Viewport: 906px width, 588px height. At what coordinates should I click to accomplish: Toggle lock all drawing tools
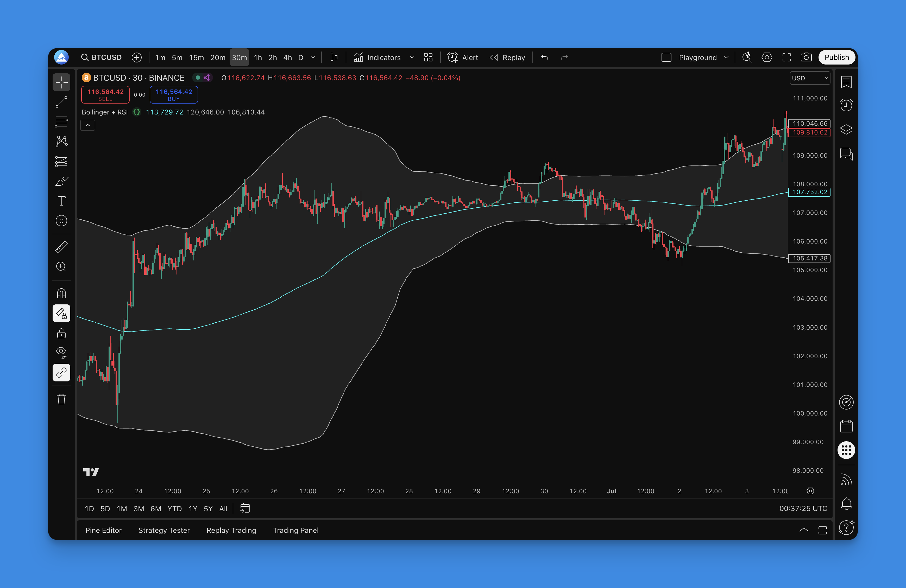[x=61, y=333]
